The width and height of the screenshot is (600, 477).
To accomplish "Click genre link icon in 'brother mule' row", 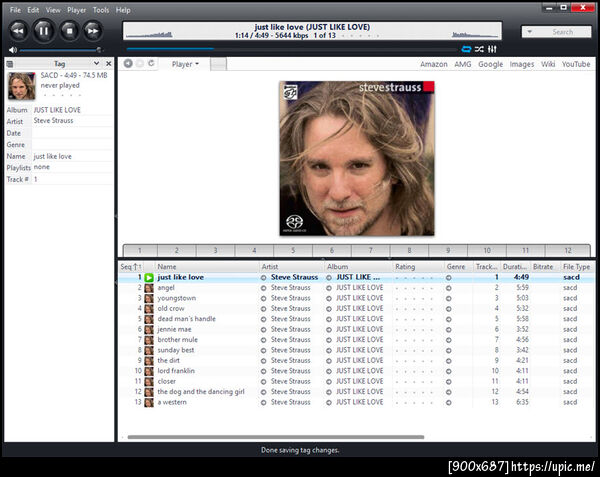I will click(448, 340).
